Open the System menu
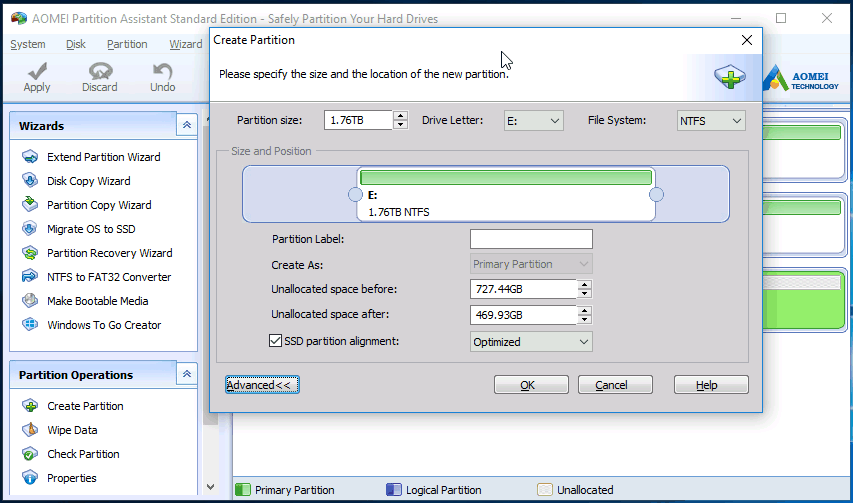The image size is (853, 503). tap(28, 44)
